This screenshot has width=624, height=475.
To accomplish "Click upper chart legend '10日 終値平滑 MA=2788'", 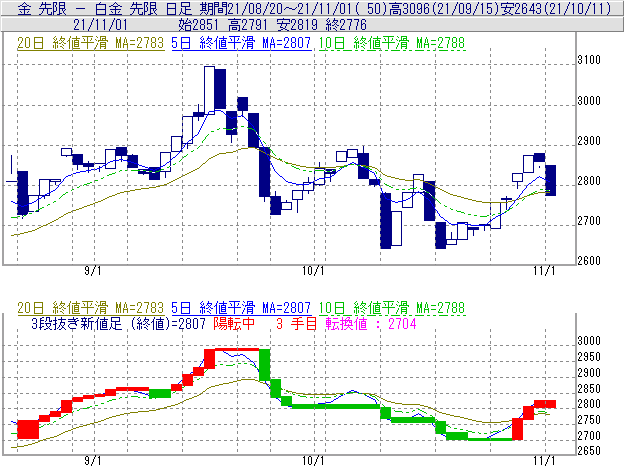I will 392,43.
